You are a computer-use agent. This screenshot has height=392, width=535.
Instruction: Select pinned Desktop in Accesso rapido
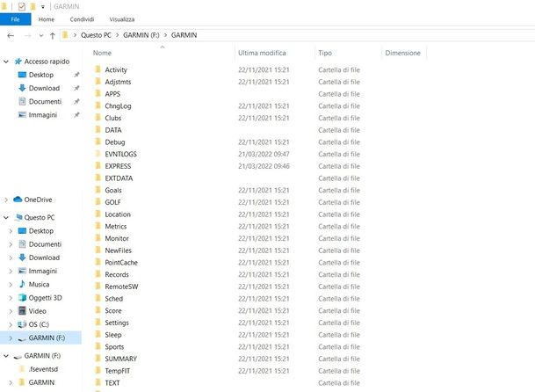[x=41, y=75]
